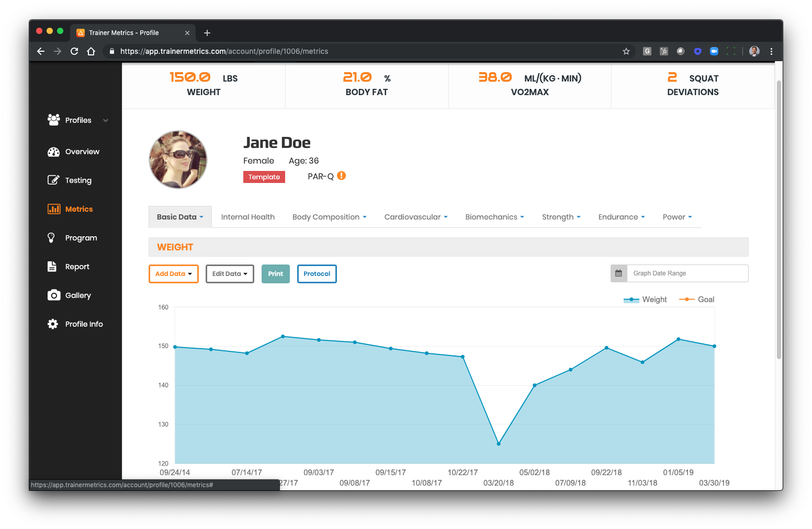
Task: Click the Body Fat summary card
Action: tap(367, 86)
